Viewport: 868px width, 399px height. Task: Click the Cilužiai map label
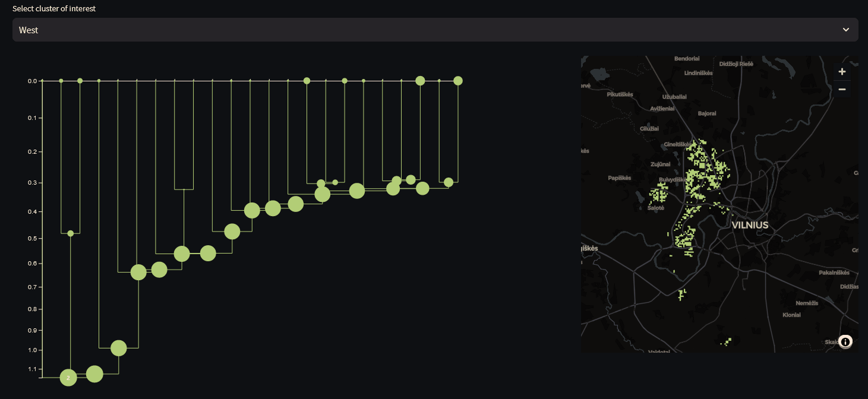click(x=649, y=128)
